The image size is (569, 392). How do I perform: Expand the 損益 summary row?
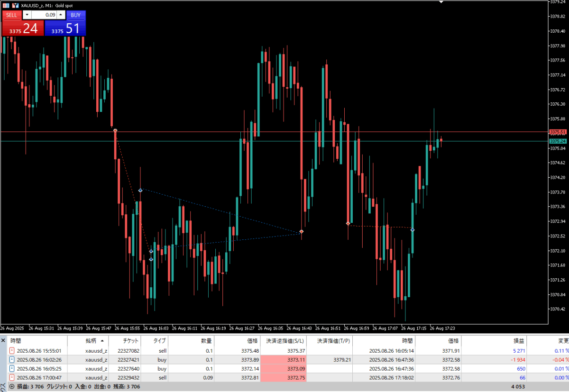[x=11, y=387]
